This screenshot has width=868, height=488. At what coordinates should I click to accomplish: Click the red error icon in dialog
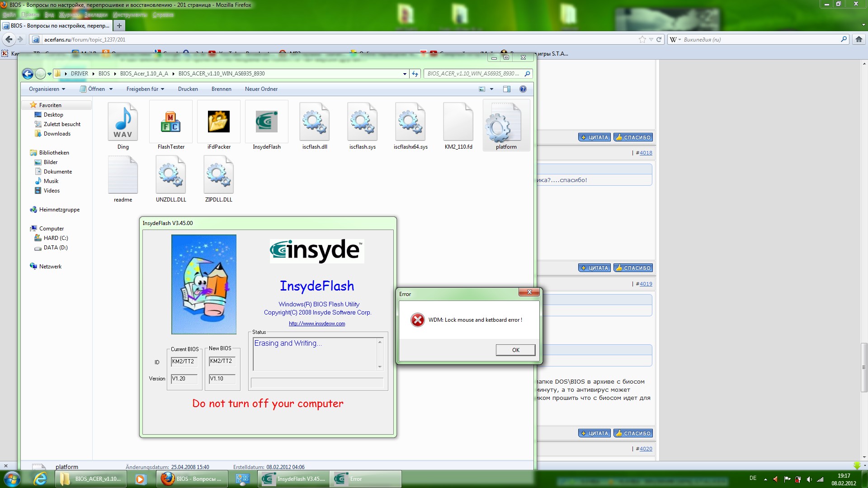(x=417, y=320)
